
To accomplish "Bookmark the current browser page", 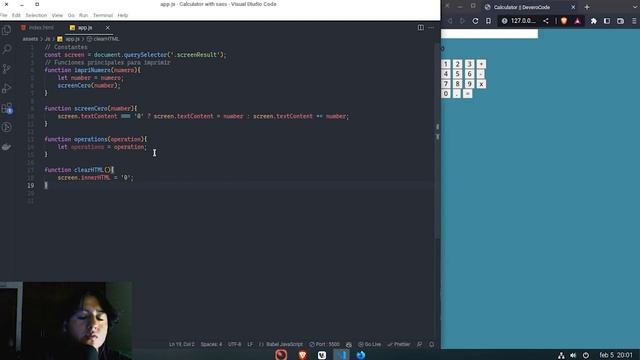I will tap(488, 21).
